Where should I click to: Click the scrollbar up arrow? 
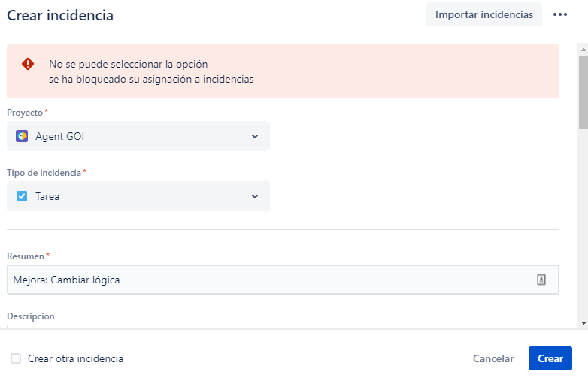pos(583,49)
